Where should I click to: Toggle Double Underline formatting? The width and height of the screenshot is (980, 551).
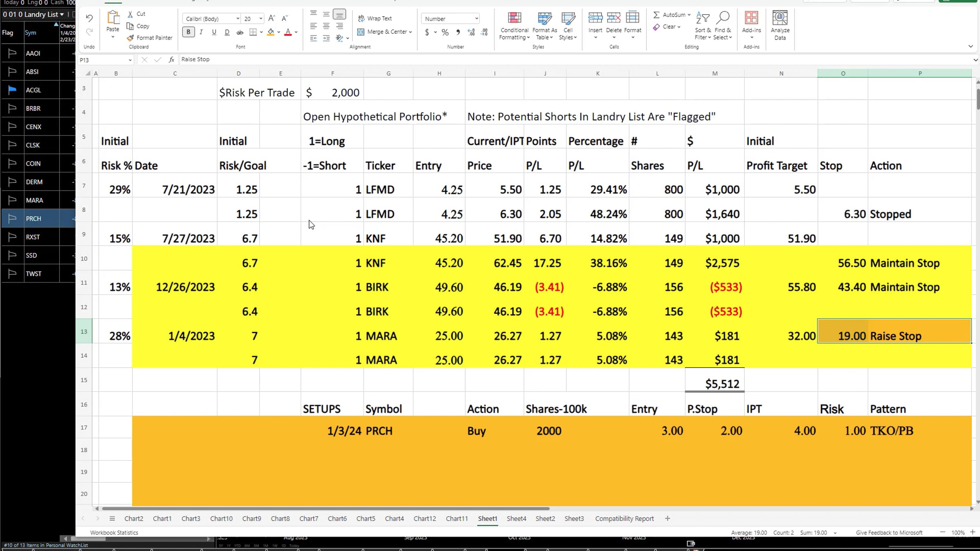point(227,32)
